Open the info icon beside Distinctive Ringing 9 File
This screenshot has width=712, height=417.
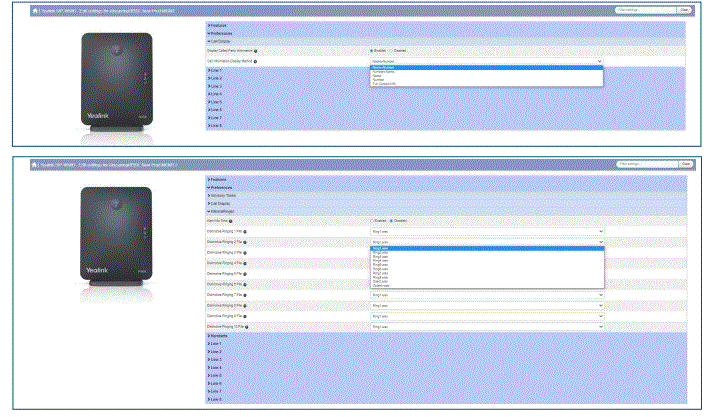pyautogui.click(x=245, y=316)
